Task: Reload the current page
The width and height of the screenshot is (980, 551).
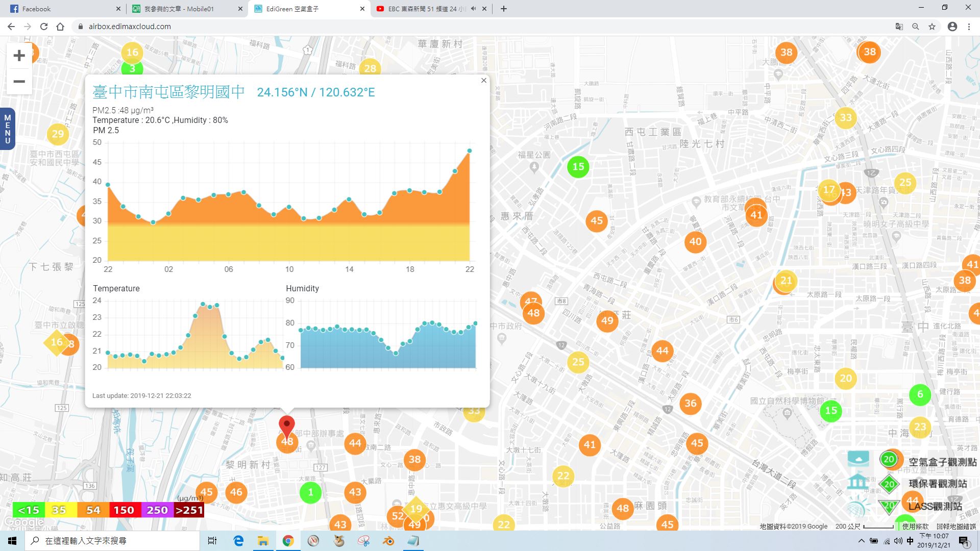Action: pos(44,27)
